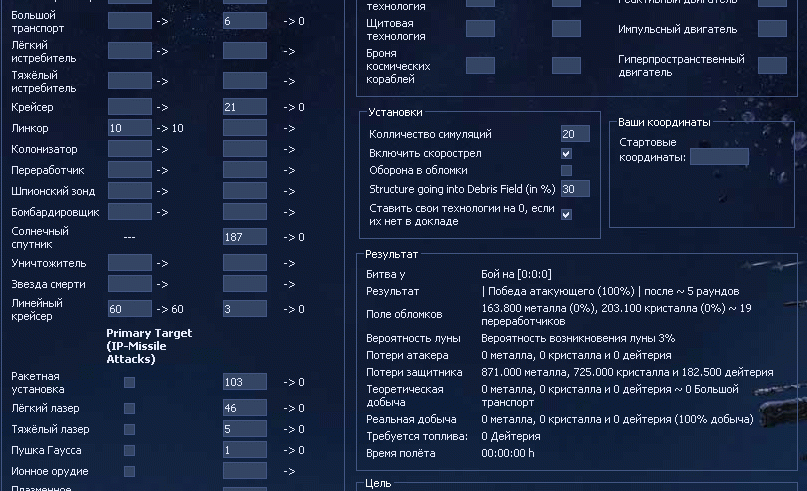Focus the Стартовые координаты input field

tap(719, 156)
